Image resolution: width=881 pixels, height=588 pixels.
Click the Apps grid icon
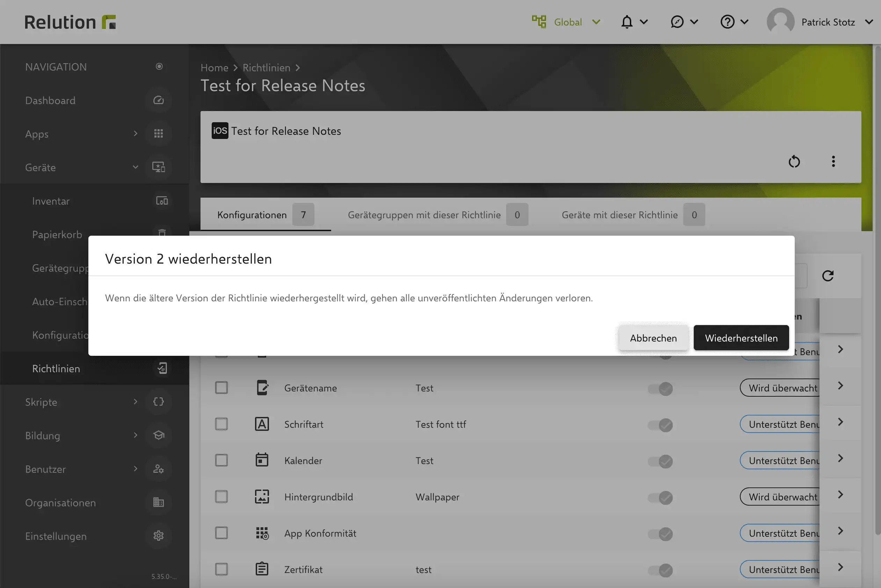pyautogui.click(x=159, y=133)
